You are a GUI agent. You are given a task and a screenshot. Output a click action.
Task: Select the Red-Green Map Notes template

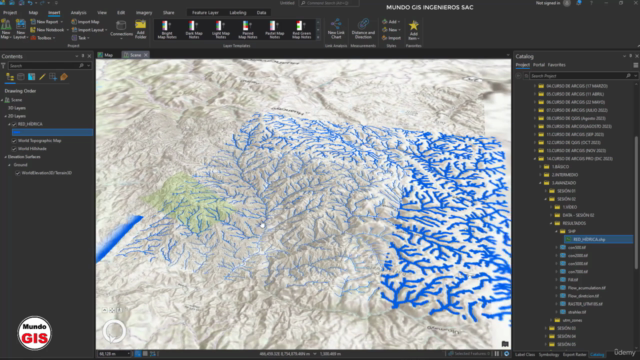pyautogui.click(x=302, y=29)
